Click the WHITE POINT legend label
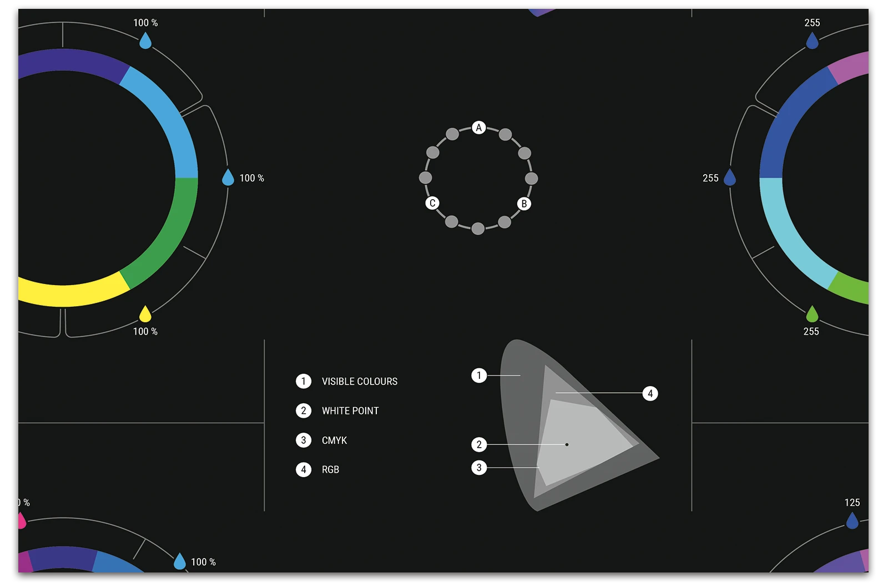This screenshot has height=588, width=888. [350, 410]
